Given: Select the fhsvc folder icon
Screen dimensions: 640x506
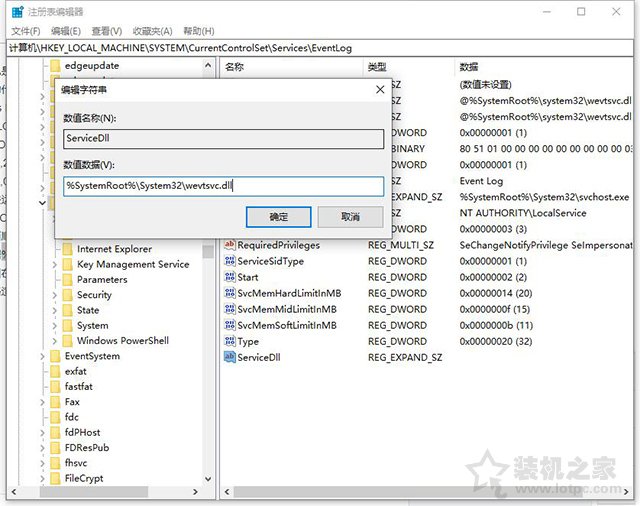Looking at the screenshot, I should tap(56, 463).
